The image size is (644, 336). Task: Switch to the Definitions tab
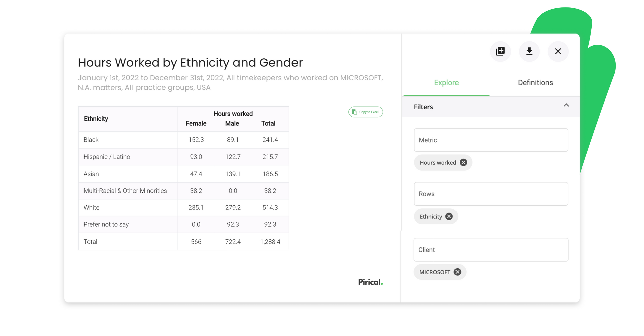(535, 82)
